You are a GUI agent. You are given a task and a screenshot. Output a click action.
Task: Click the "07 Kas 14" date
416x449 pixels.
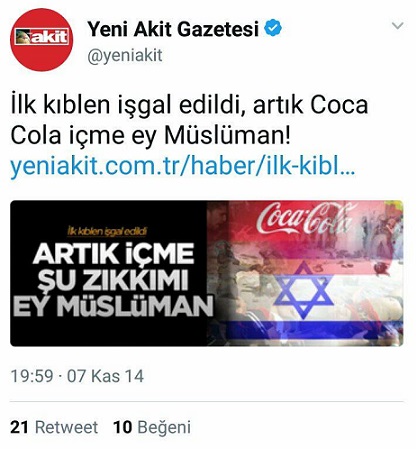click(x=105, y=376)
